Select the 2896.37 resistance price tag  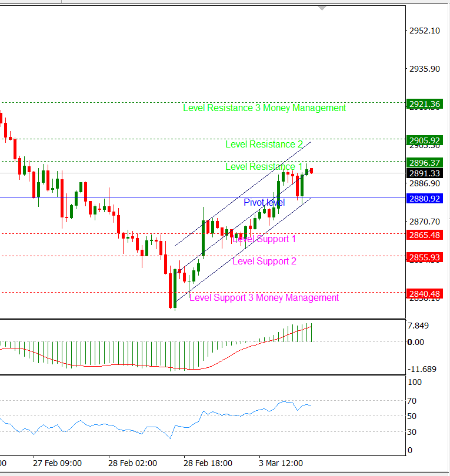click(424, 163)
